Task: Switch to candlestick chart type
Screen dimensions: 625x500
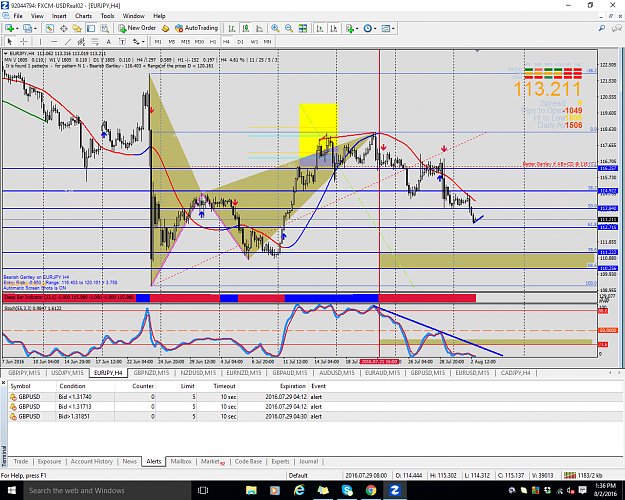Action: [x=246, y=28]
